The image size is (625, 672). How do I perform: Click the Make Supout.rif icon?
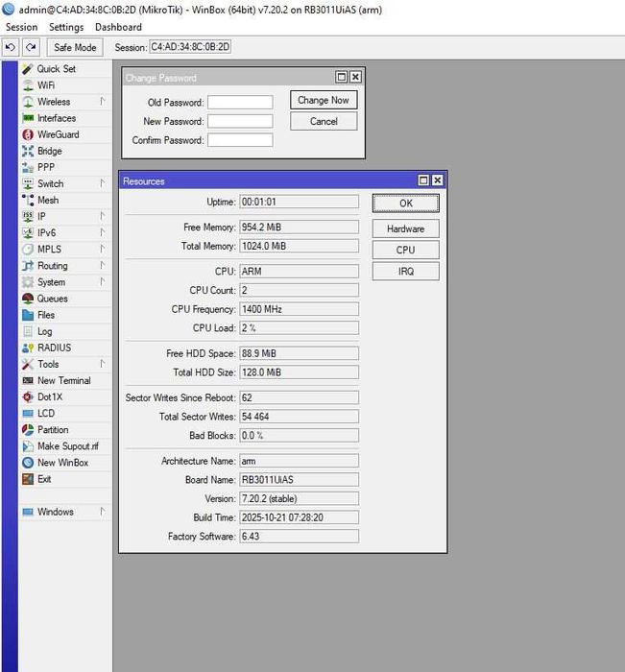[x=28, y=446]
